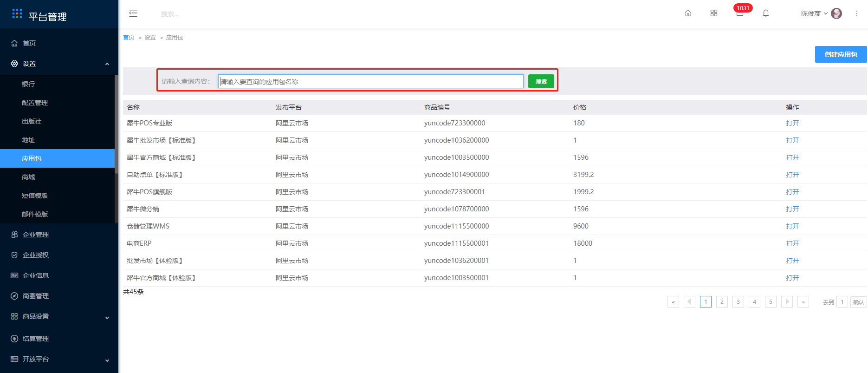
Task: Click 打开 for 仓储管理WMS
Action: pos(792,226)
